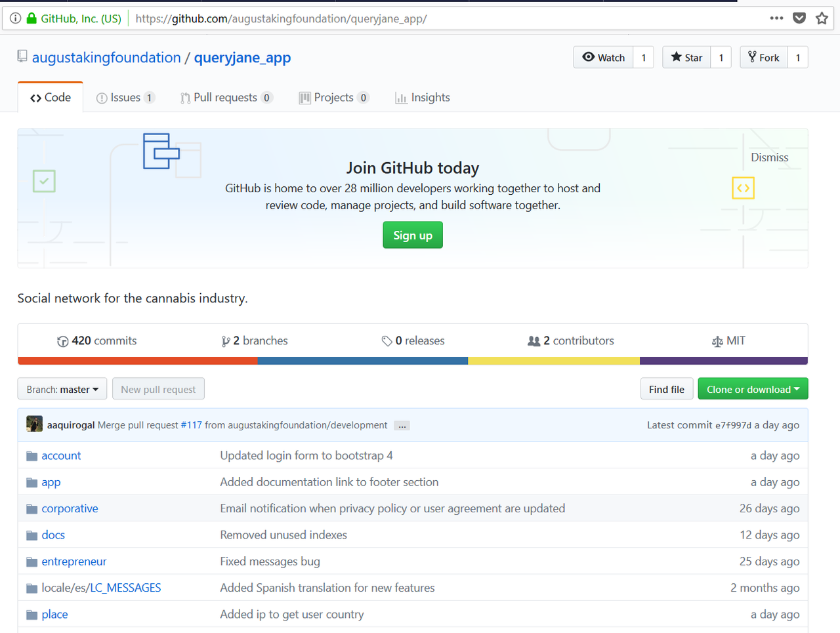Image resolution: width=840 pixels, height=633 pixels.
Task: Star this repository
Action: pos(686,57)
